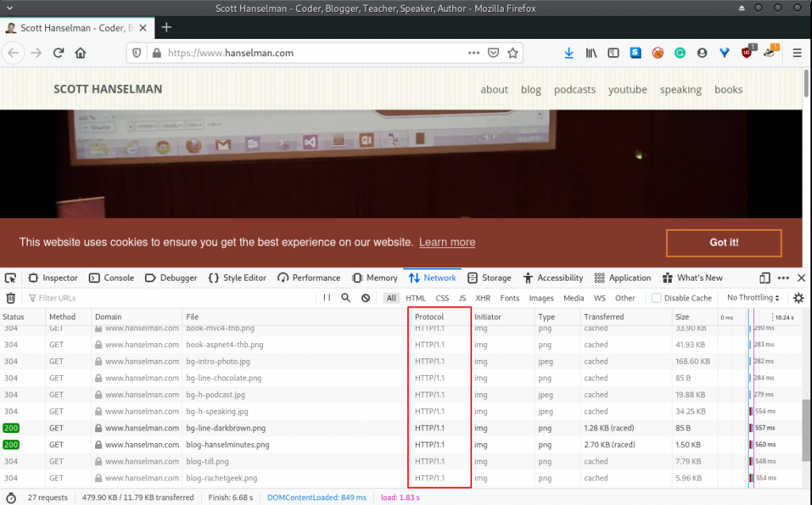This screenshot has width=812, height=505.
Task: Open the DevTools three-dot options menu
Action: click(x=783, y=278)
